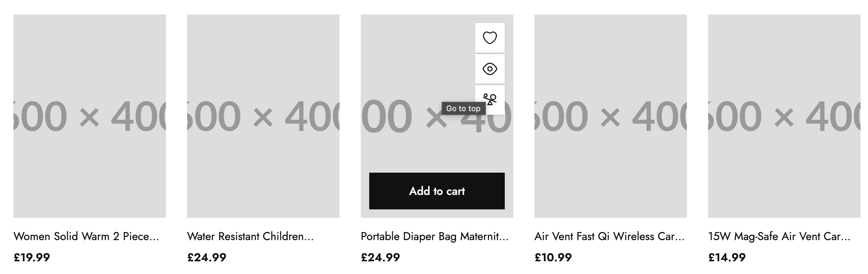Image resolution: width=868 pixels, height=274 pixels.
Task: Click the £19.99 price
Action: click(32, 257)
